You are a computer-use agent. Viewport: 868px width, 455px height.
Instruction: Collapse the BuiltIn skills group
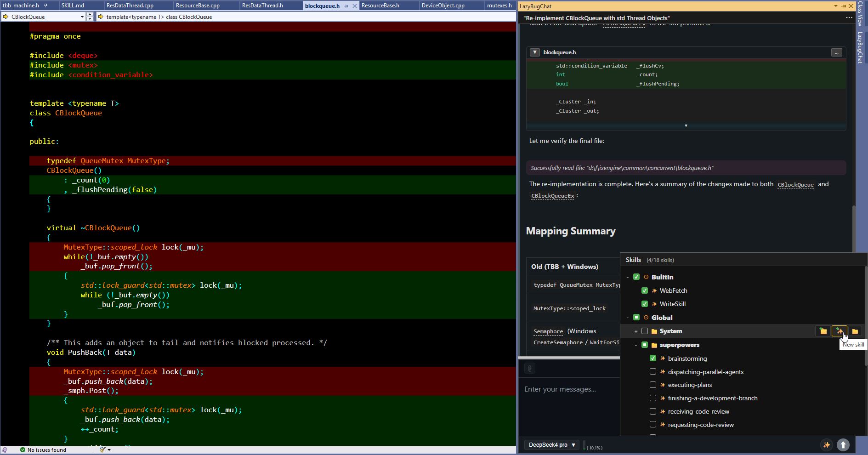pos(628,277)
